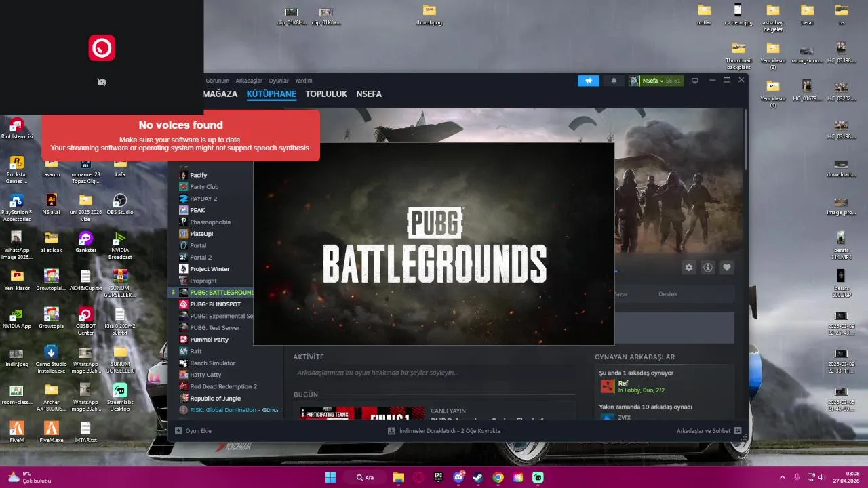Open the Görünüm menu
Screen dimensions: 868x488
coord(217,81)
